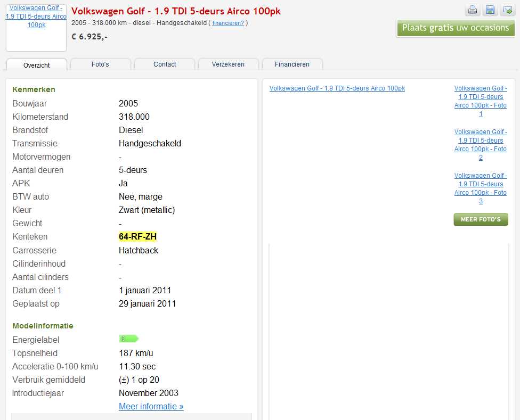Open the Volkswagen Golf Foto 1 link

[x=481, y=101]
